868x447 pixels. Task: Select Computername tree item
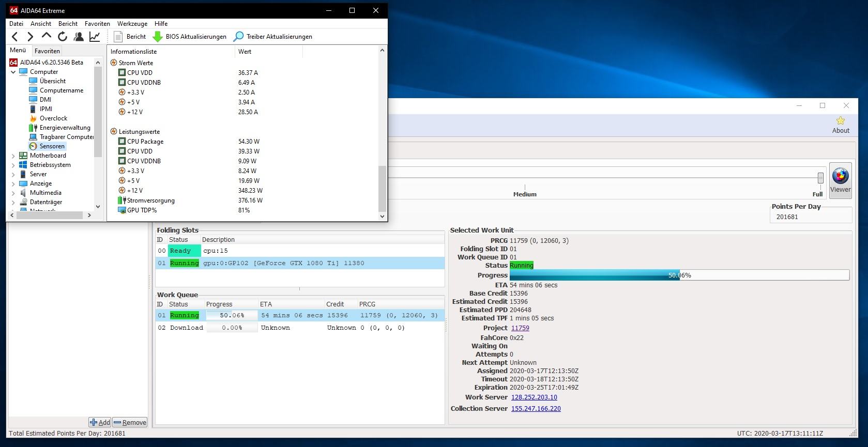point(62,90)
